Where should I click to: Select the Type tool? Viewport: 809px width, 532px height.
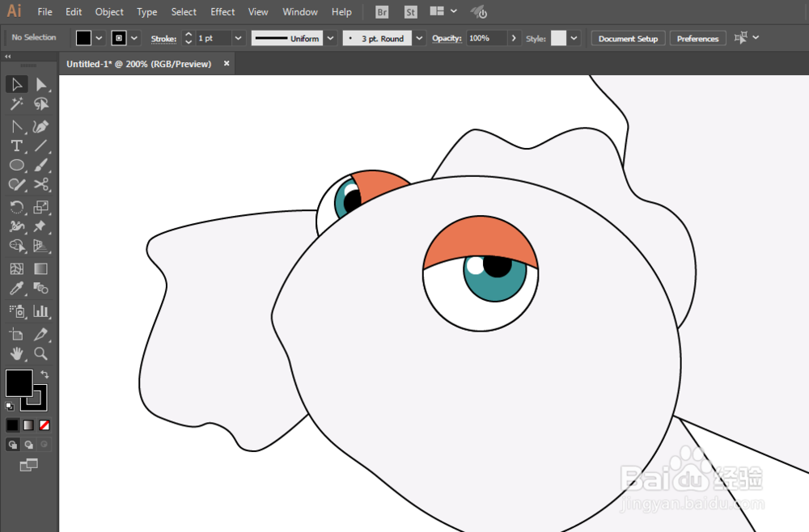(16, 146)
